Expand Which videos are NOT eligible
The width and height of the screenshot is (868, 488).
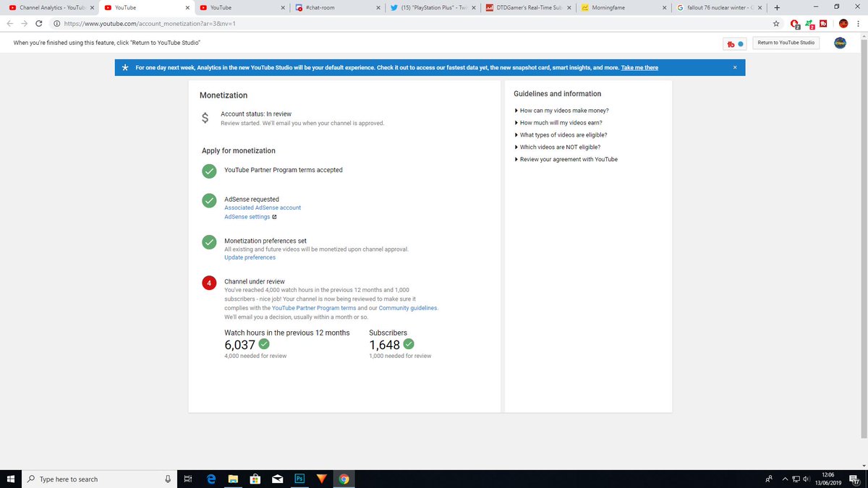(x=557, y=147)
